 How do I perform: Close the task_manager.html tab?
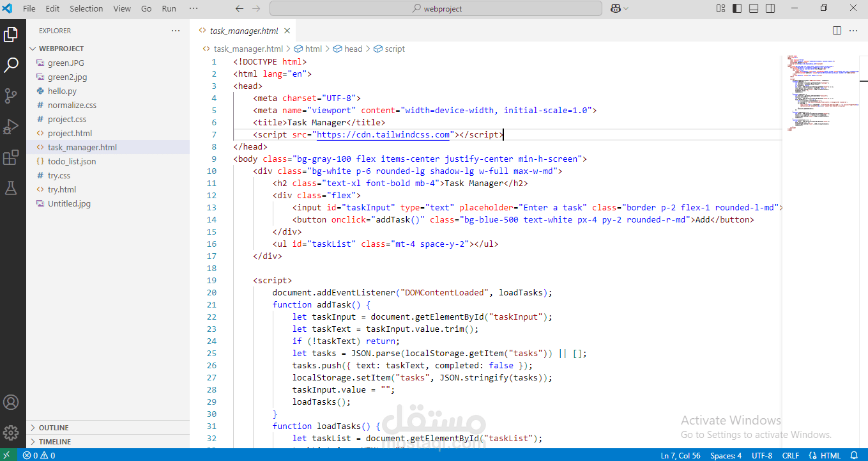(x=287, y=31)
